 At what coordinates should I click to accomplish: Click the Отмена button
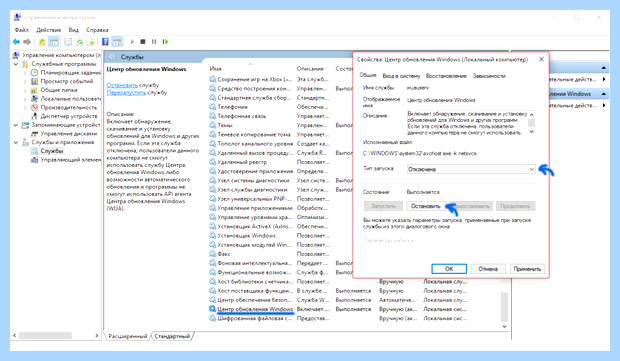(x=488, y=269)
